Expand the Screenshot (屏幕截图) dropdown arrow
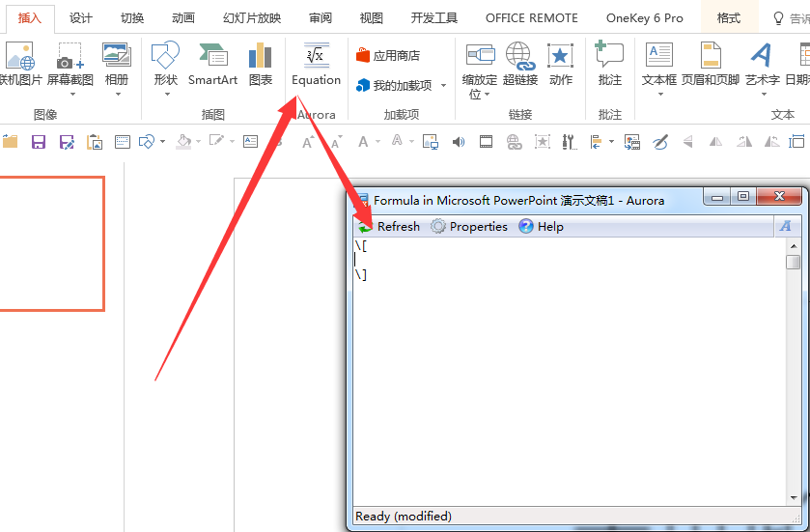Viewport: 810px width, 532px height. pos(72,94)
